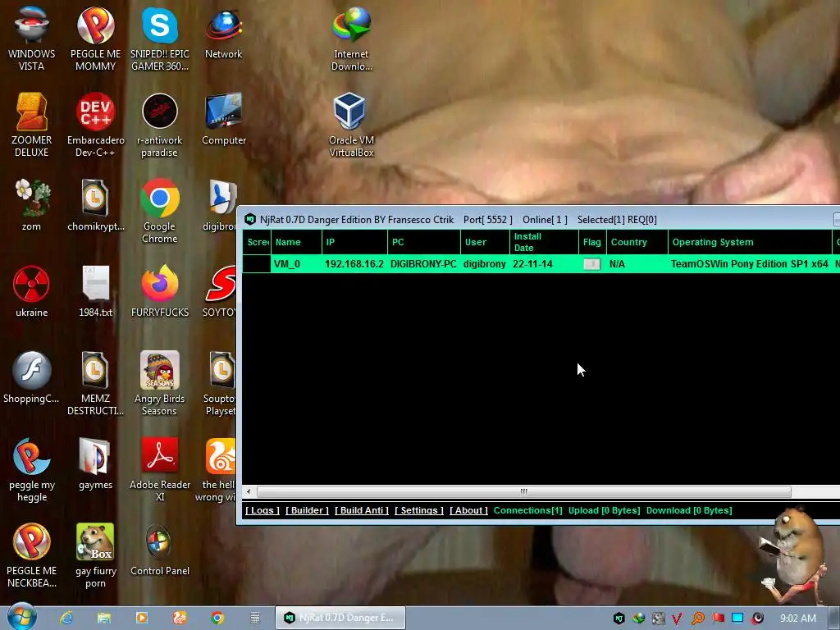
Task: Select the Firefox-logo FURRYFUCKS icon
Action: coord(160,291)
